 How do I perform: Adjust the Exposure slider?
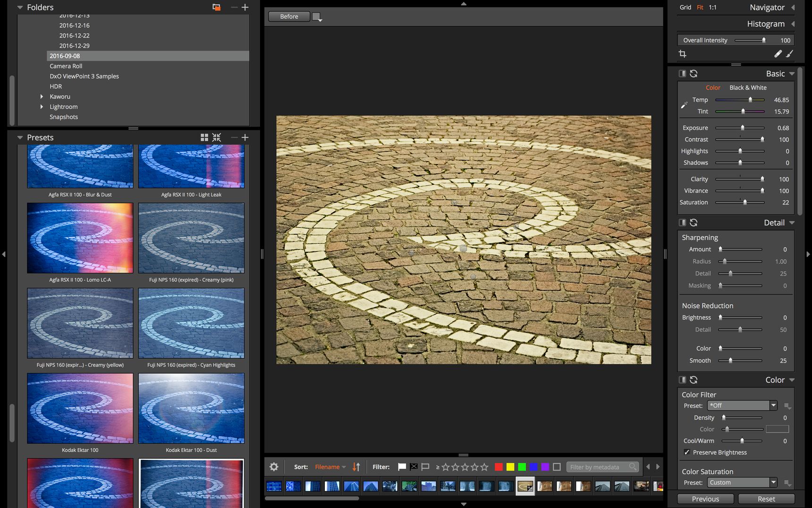[740, 128]
